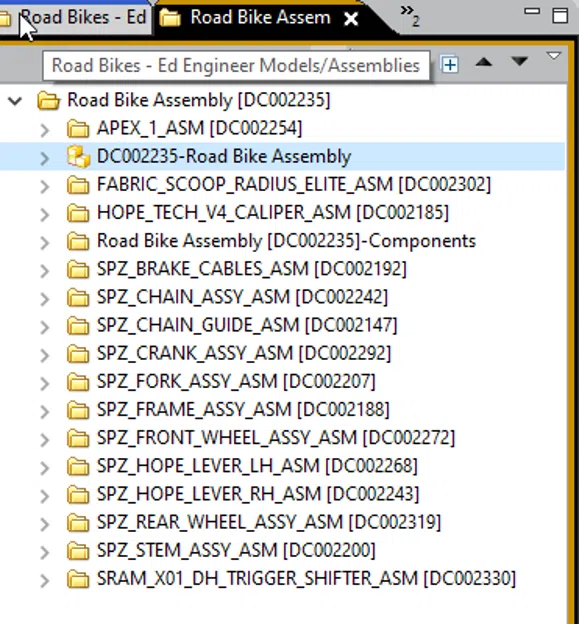This screenshot has width=579, height=625.
Task: Expand SPZ_REAR_WHEEL_ASSY_ASM node
Action: pyautogui.click(x=45, y=524)
